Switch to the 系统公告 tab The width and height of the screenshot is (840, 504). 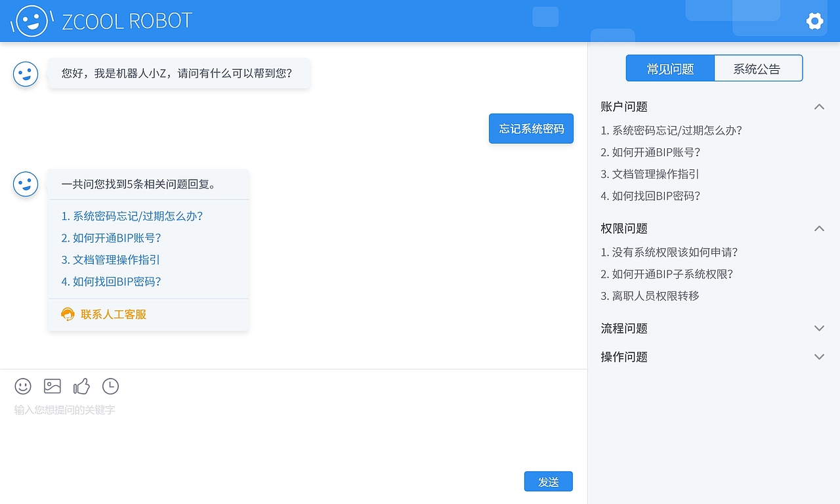(x=759, y=68)
